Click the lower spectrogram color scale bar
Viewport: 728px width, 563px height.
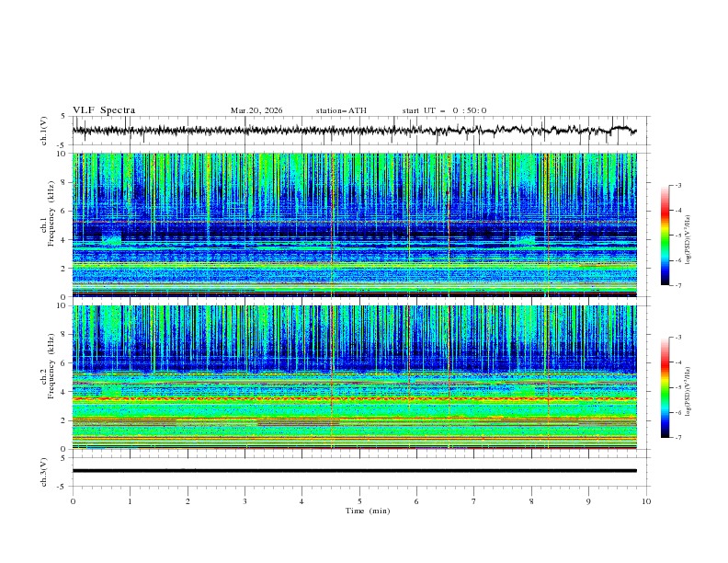pos(665,388)
